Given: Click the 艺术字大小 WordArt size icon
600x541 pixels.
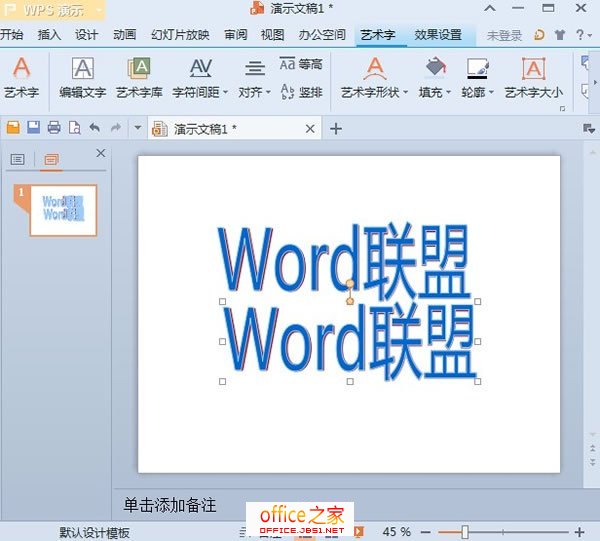Looking at the screenshot, I should pyautogui.click(x=533, y=78).
